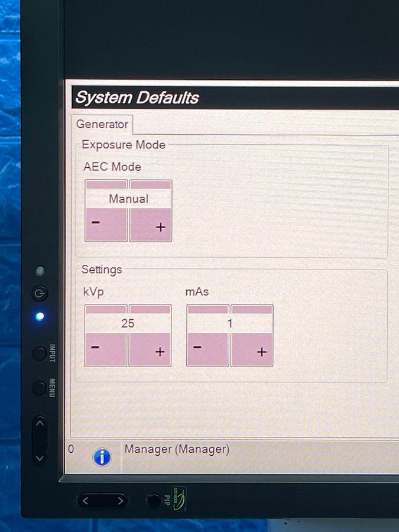Click the AEC Mode Manual value field

pyautogui.click(x=128, y=199)
